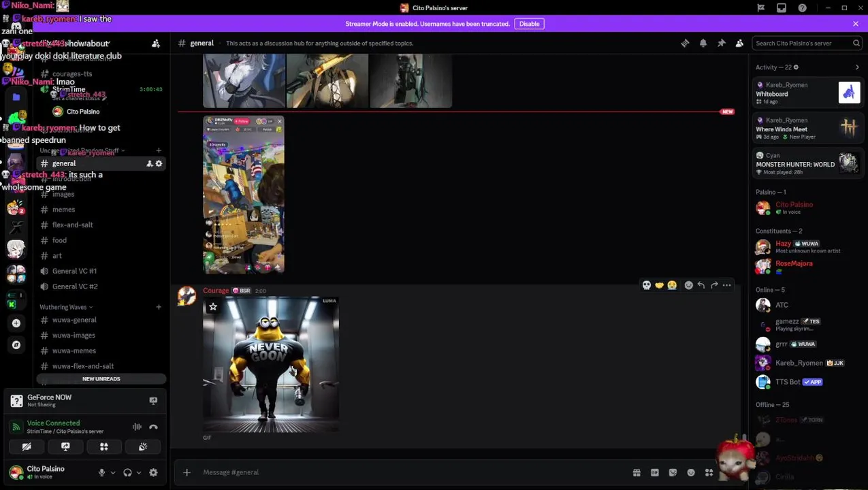This screenshot has height=490, width=868.
Task: Start an activity in voice panel
Action: point(104,446)
